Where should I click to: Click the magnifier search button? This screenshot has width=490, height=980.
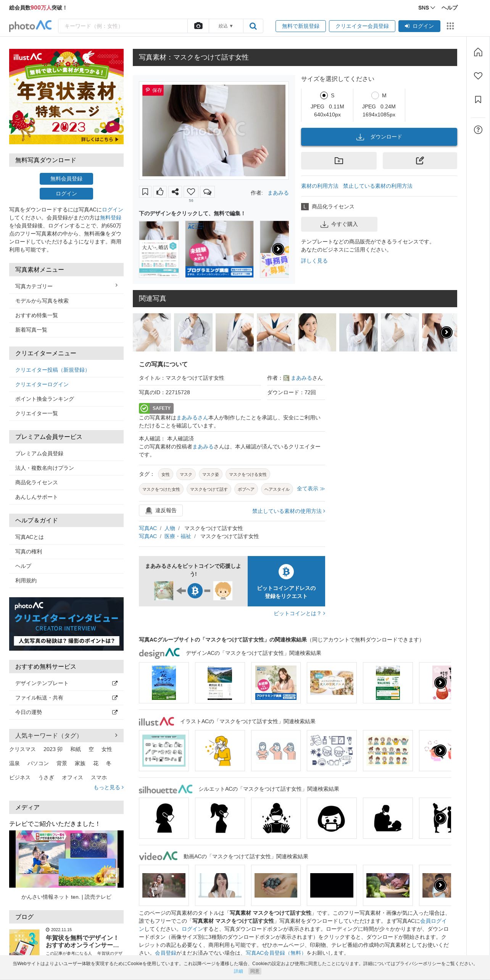tap(253, 26)
